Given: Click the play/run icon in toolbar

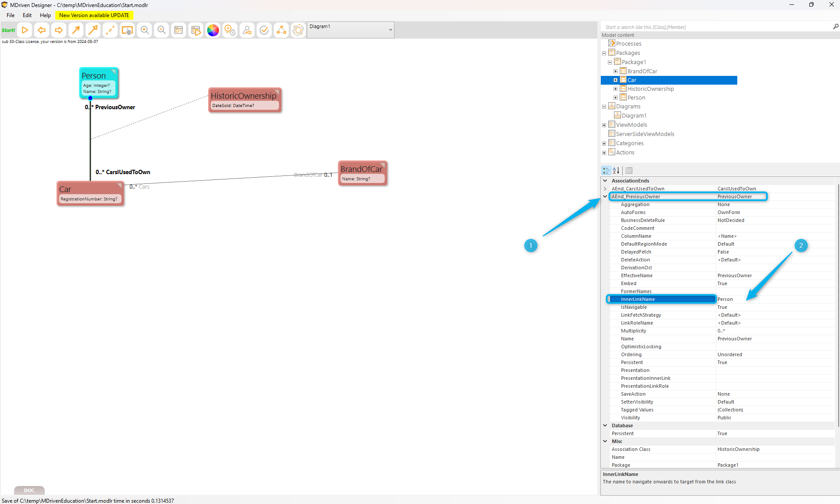Looking at the screenshot, I should 25,30.
